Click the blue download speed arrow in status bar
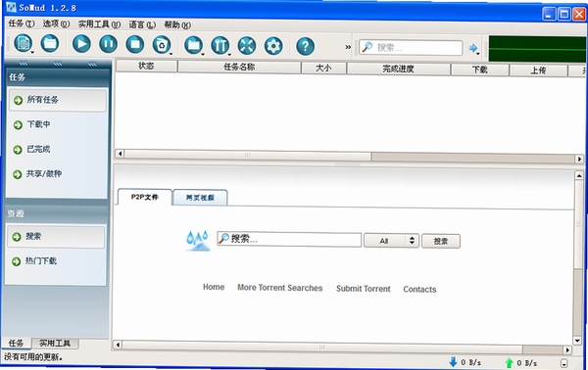 453,362
